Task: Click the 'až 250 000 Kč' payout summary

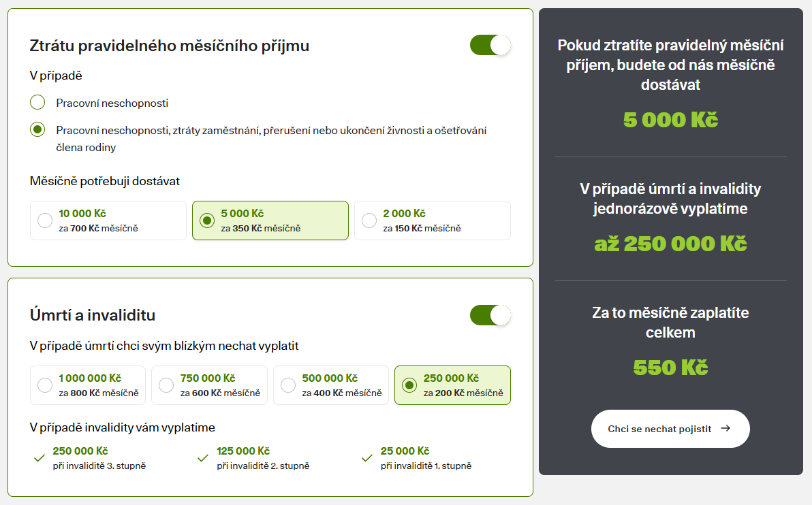Action: (x=670, y=244)
